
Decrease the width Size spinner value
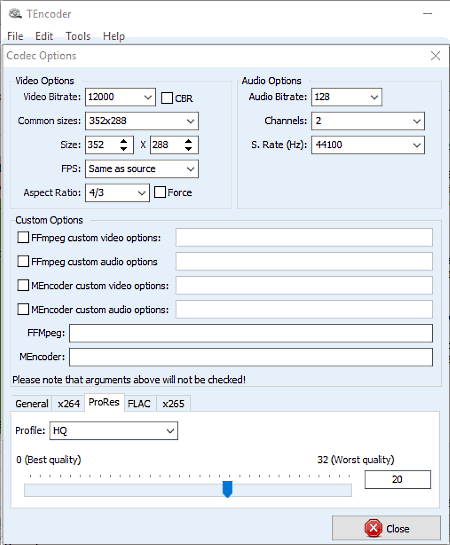click(124, 149)
